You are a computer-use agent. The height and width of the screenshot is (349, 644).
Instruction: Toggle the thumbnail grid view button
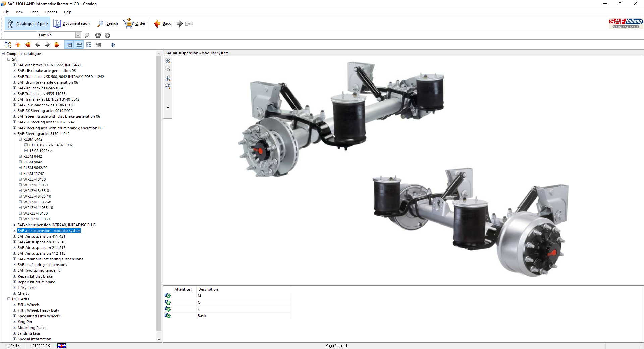98,45
